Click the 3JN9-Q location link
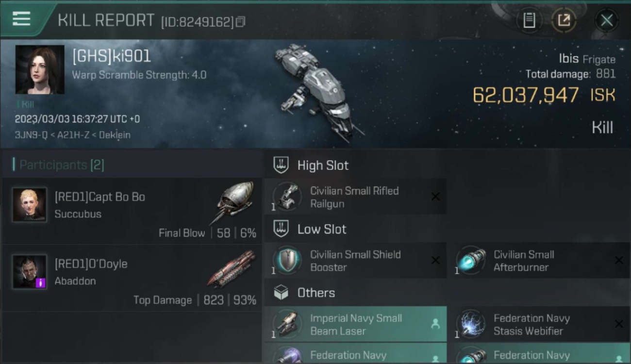 click(31, 135)
